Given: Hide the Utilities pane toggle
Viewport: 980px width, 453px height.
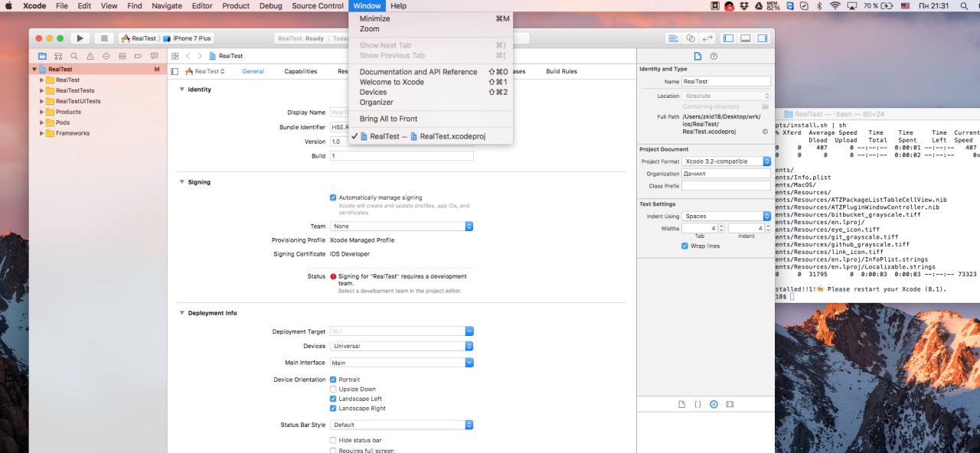Looking at the screenshot, I should coord(762,38).
